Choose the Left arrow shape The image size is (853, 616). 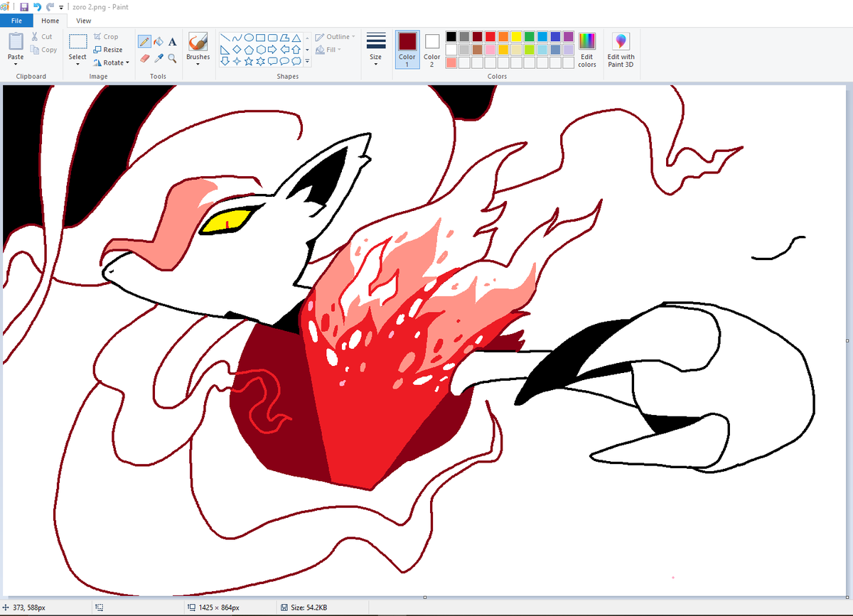click(285, 50)
